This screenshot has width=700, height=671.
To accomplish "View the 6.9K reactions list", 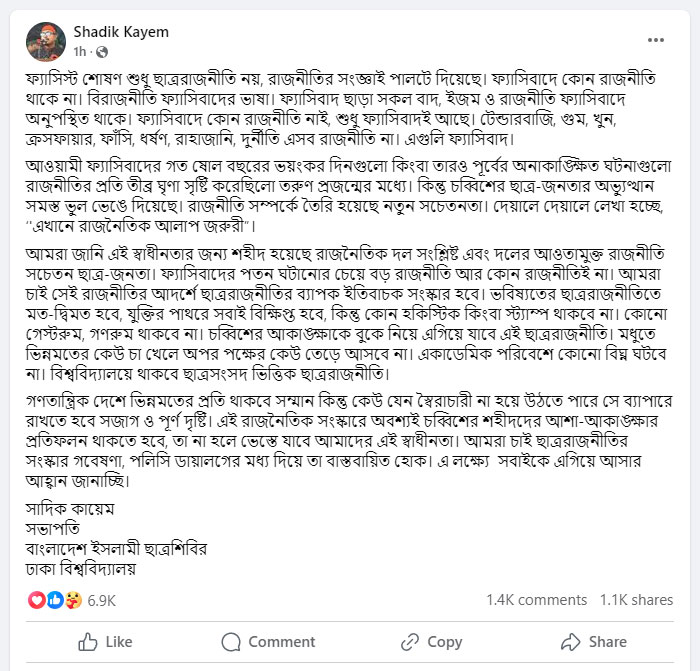I will [x=102, y=600].
